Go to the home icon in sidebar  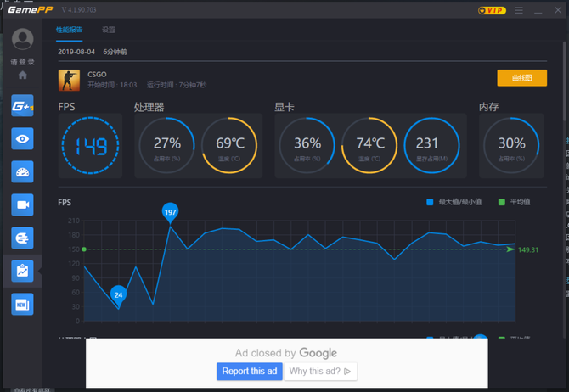[23, 76]
